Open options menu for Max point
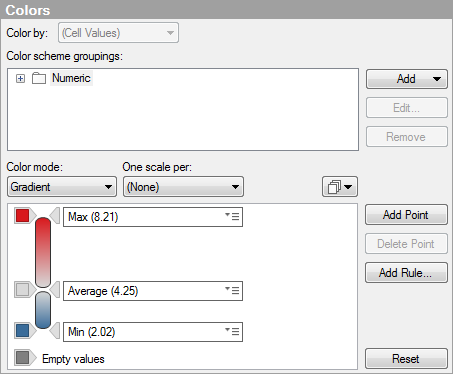This screenshot has width=453, height=374. pos(232,216)
